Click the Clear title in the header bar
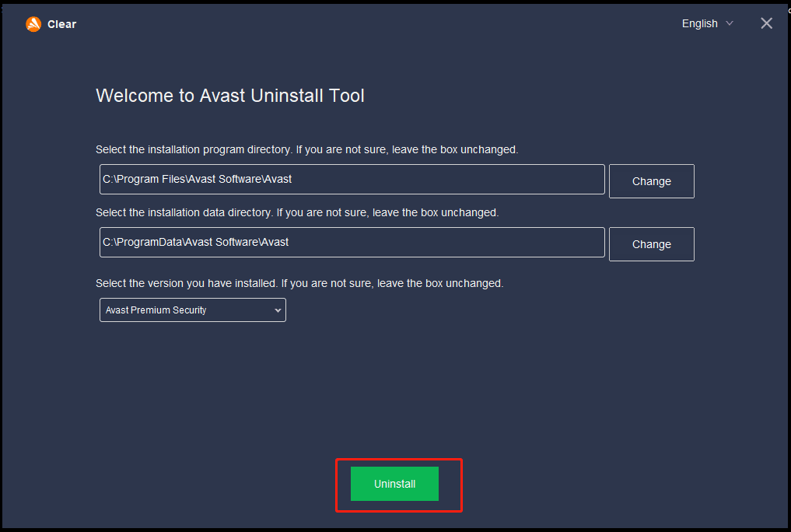This screenshot has height=532, width=791. pos(62,23)
